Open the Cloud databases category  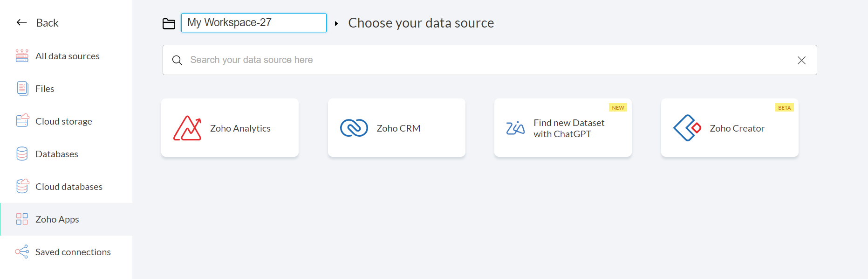click(x=69, y=187)
